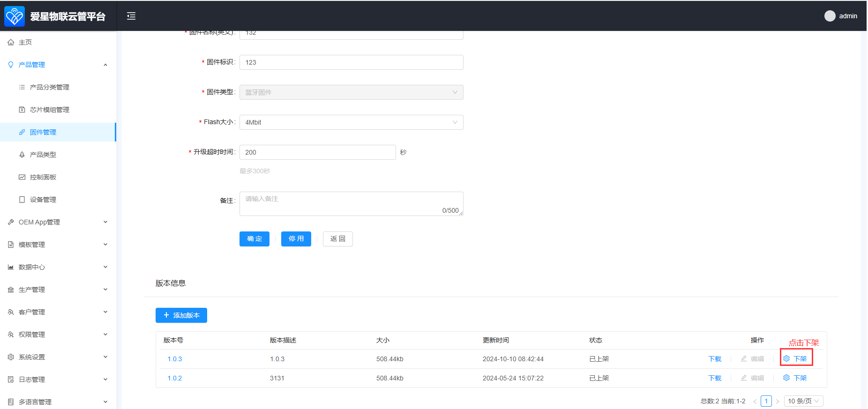Click the lightbulb icon beside 产品管理
868x409 pixels.
click(x=11, y=65)
